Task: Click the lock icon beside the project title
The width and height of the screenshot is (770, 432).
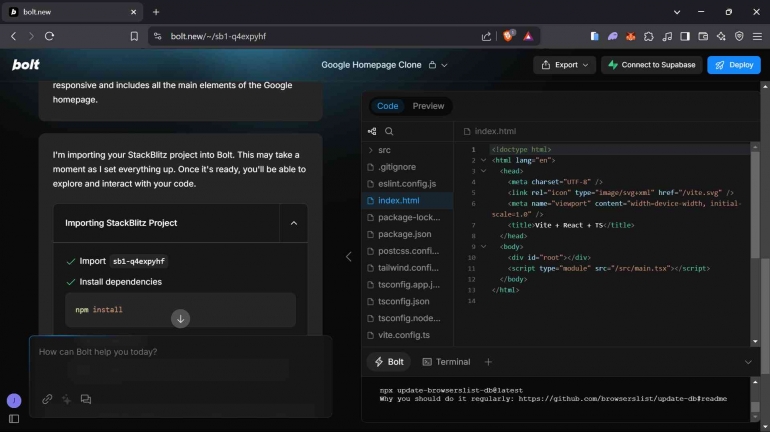Action: 432,65
